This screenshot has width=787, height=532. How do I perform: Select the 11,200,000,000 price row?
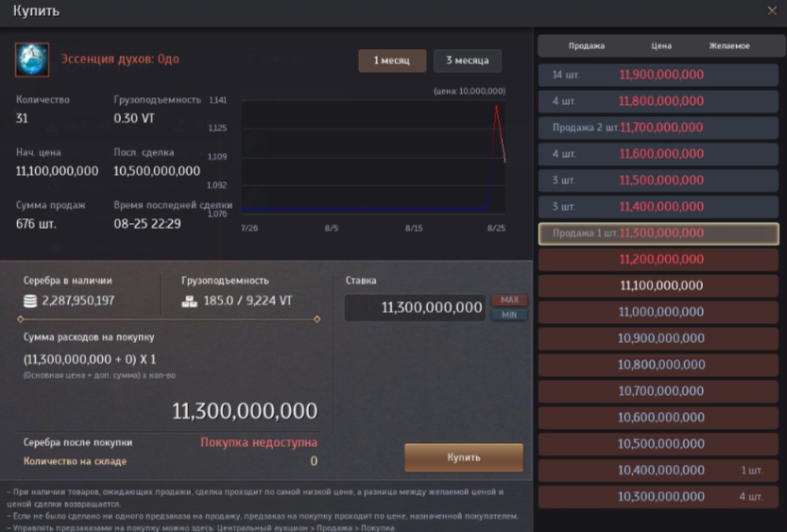pos(658,260)
